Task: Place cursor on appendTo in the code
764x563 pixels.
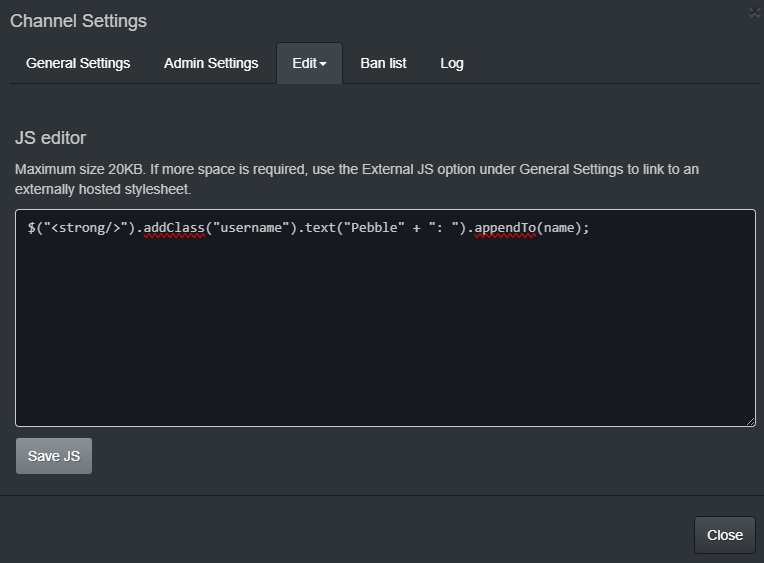Action: tap(506, 227)
